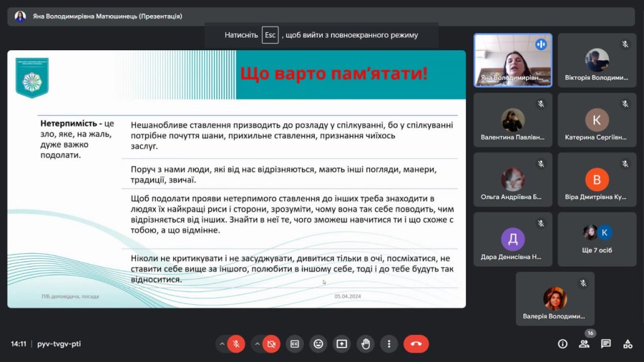Image resolution: width=644 pixels, height=362 pixels.
Task: Expand audio settings arrow beside microphone
Action: point(222,344)
